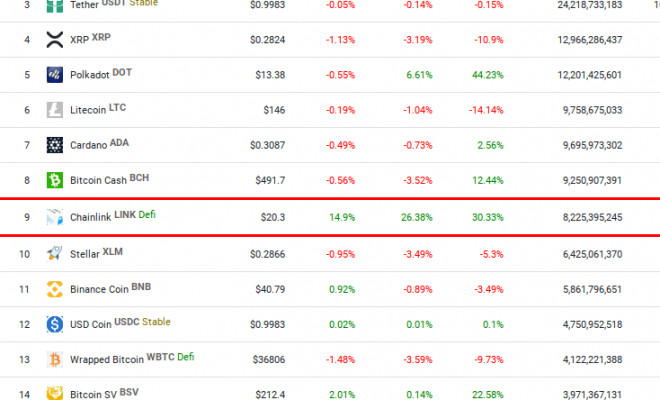Click the WBTC ticker symbol
The image size is (660, 400).
[160, 357]
